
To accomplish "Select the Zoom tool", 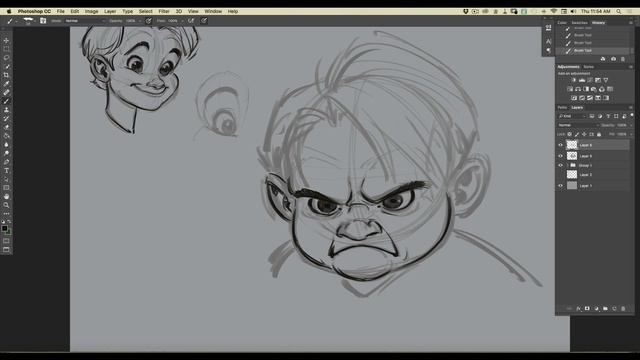I will click(6, 205).
